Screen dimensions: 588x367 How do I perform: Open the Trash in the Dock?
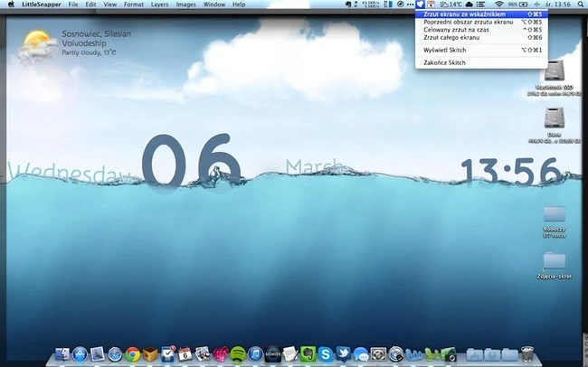527,353
